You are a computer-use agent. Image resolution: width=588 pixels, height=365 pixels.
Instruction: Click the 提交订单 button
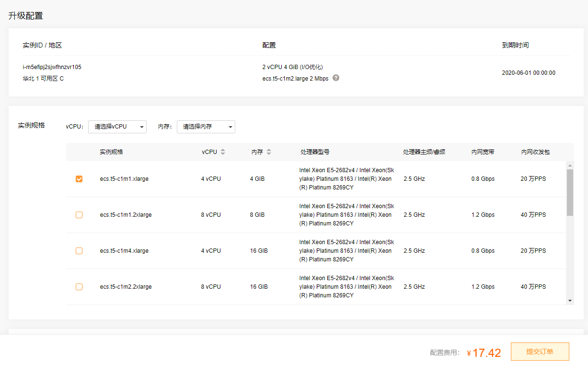tap(540, 352)
